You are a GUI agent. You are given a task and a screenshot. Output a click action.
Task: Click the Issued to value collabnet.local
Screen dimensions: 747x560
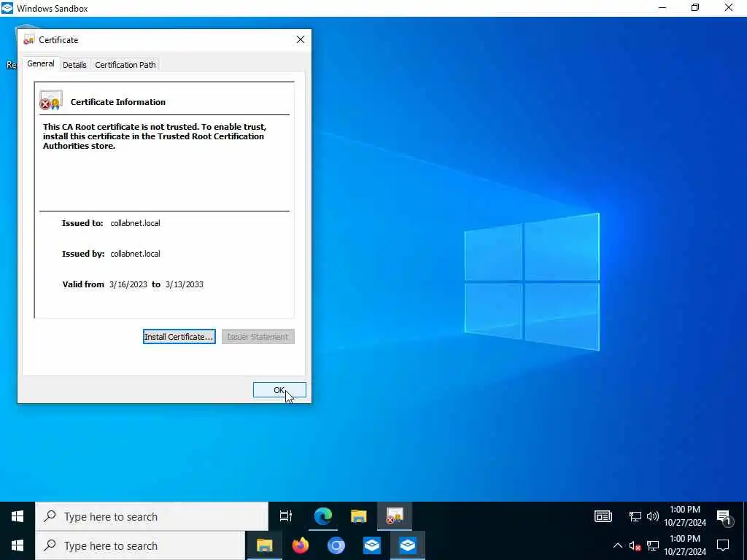pyautogui.click(x=135, y=223)
